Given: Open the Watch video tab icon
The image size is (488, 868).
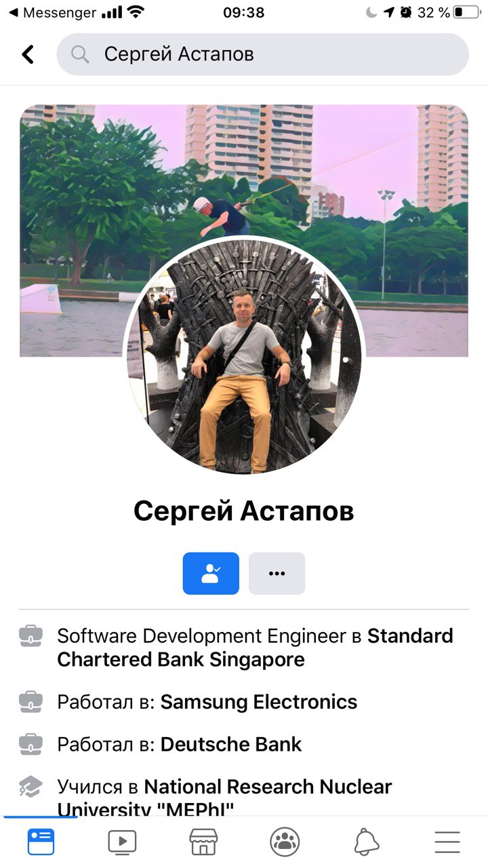Looking at the screenshot, I should click(122, 842).
